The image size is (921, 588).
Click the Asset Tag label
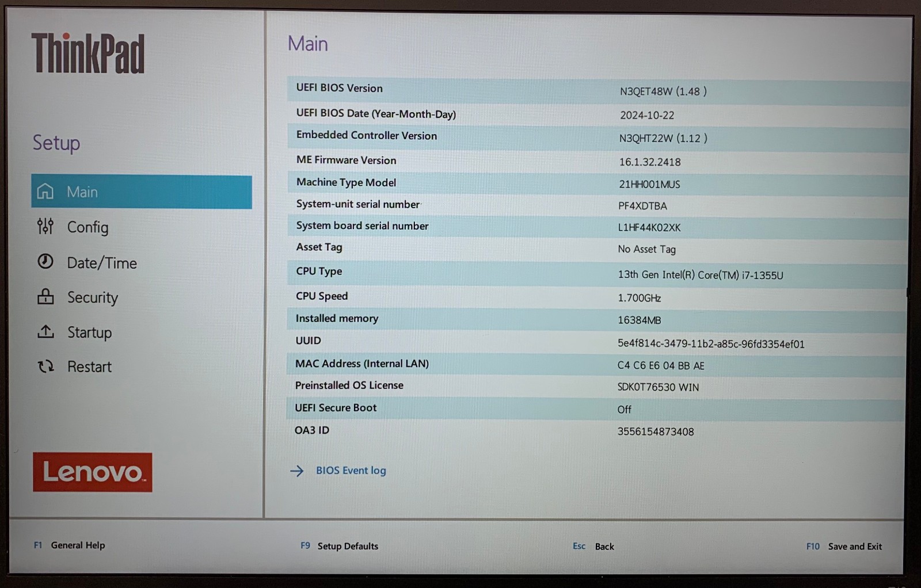pyautogui.click(x=319, y=247)
